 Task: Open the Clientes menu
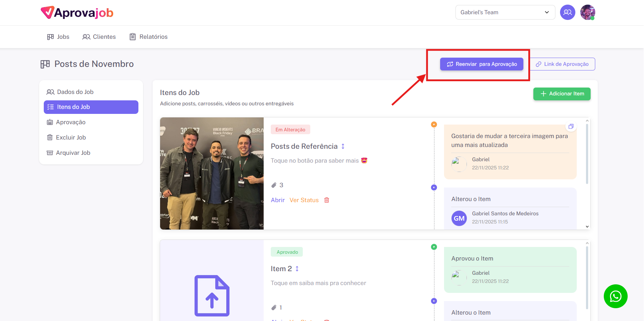pos(99,37)
